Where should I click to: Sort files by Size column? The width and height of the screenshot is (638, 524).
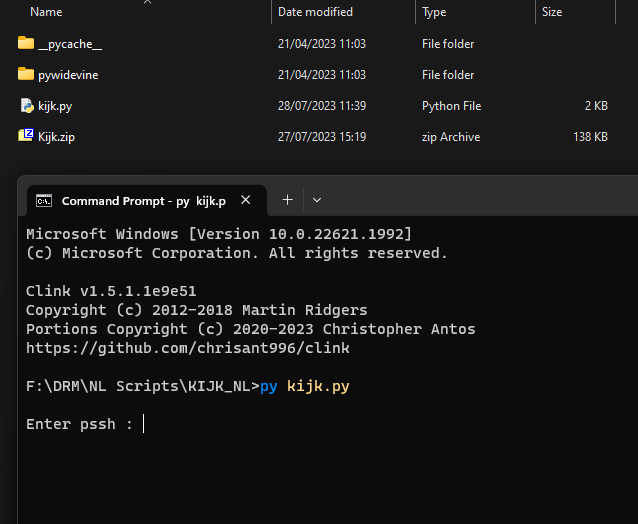point(552,12)
